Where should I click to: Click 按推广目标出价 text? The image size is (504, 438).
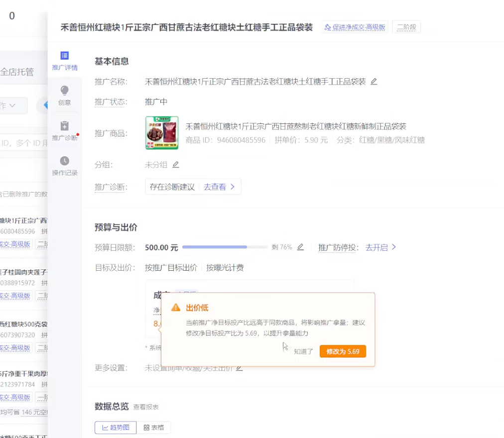click(x=171, y=268)
